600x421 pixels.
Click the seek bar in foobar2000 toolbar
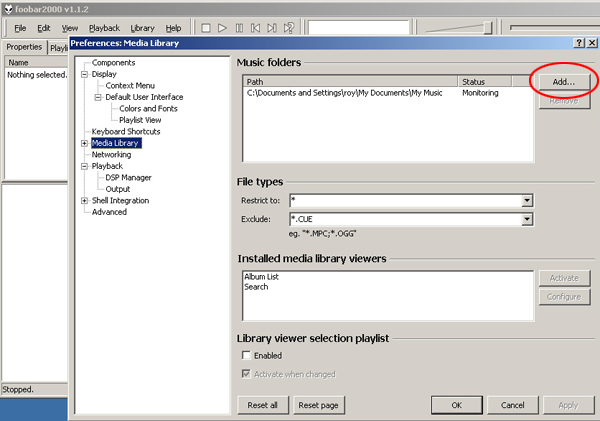555,28
